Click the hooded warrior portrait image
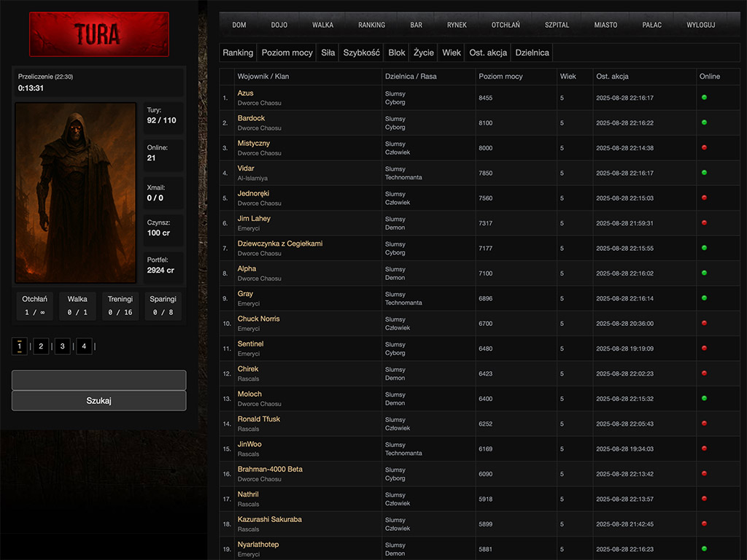This screenshot has width=747, height=560. [76, 192]
